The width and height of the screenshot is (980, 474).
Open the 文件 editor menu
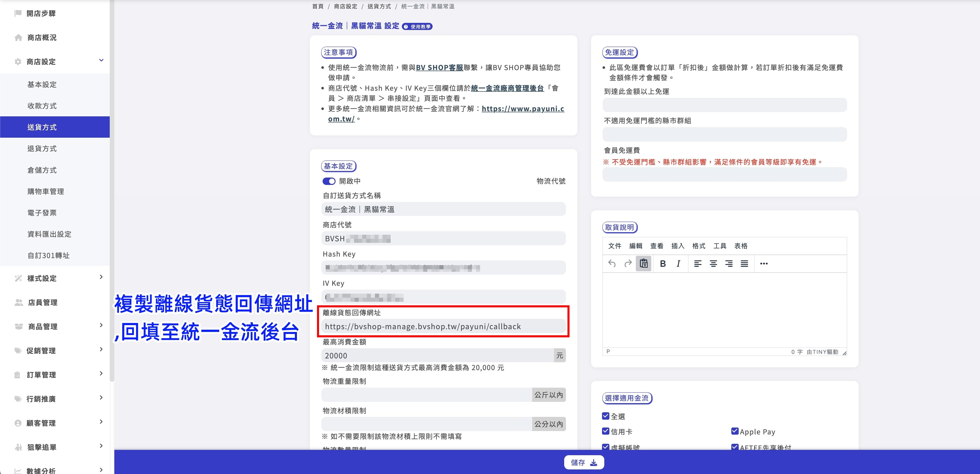pos(615,246)
